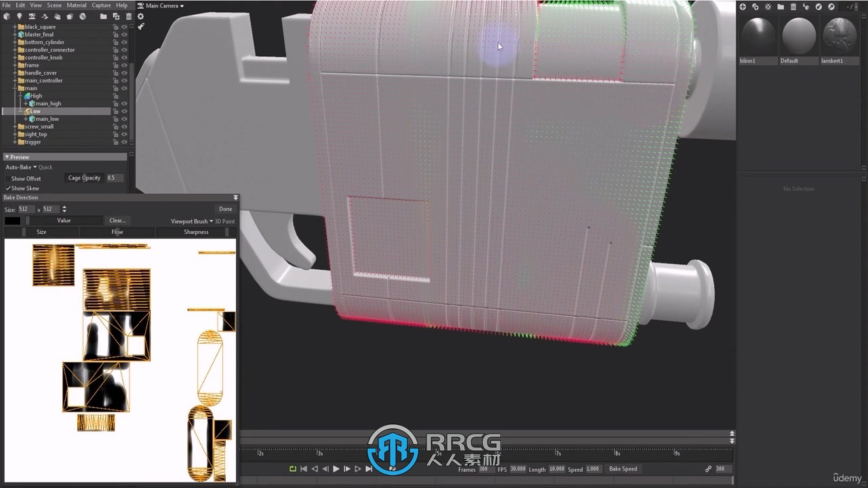868x488 pixels.
Task: Add a baker object with the bread icon
Action: (70, 16)
